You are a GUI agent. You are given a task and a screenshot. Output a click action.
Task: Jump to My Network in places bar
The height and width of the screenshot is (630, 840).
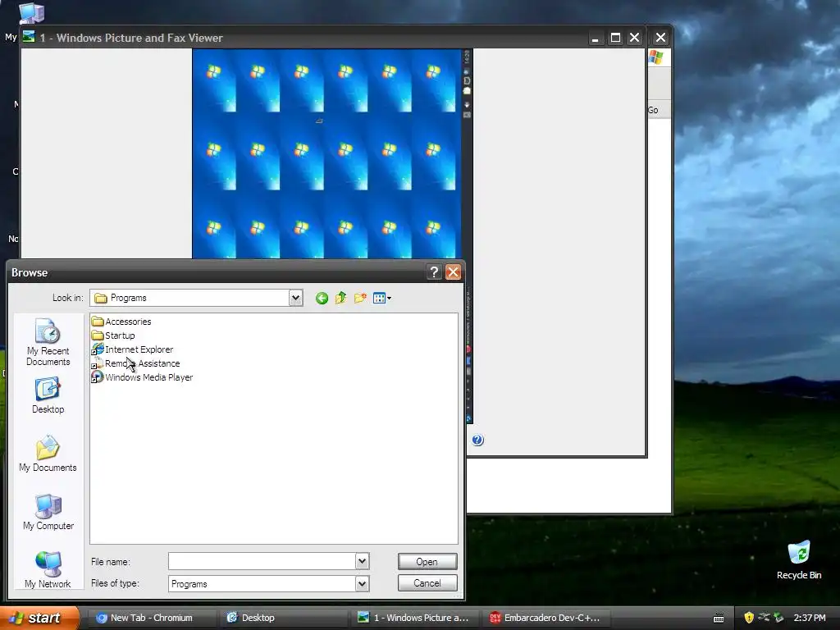click(48, 570)
